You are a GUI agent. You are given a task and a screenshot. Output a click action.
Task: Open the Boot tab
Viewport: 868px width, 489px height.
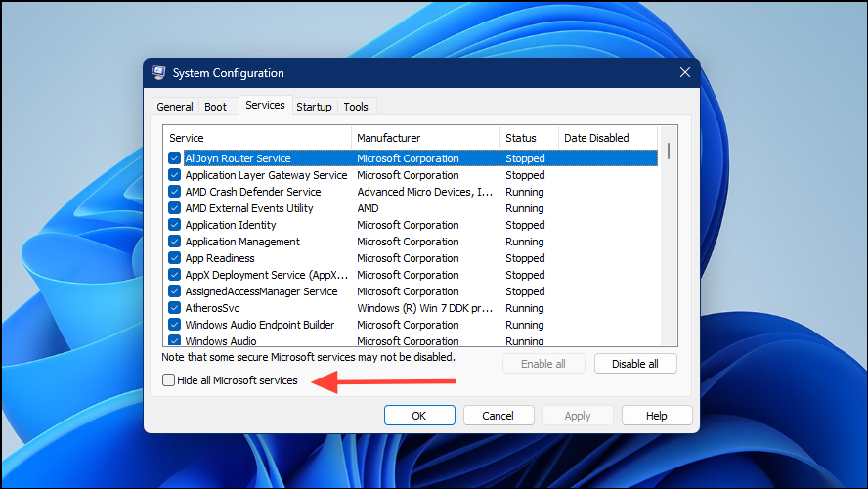coord(215,107)
